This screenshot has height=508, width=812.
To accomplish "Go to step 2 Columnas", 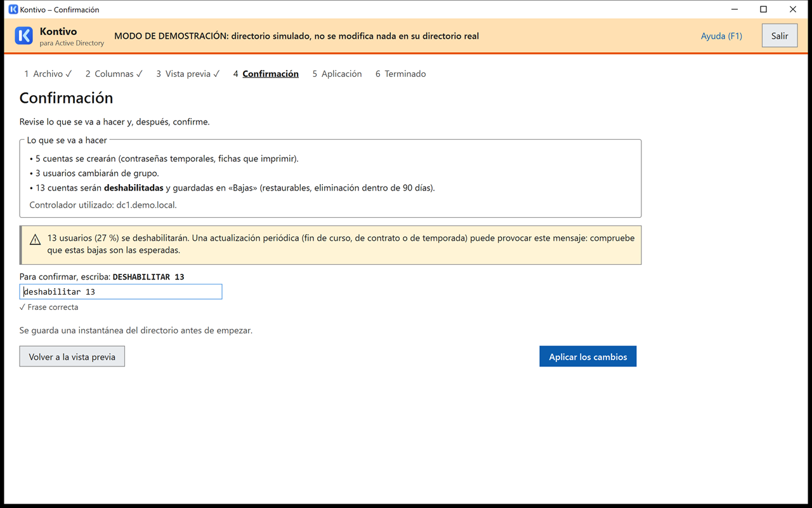I will pyautogui.click(x=114, y=74).
